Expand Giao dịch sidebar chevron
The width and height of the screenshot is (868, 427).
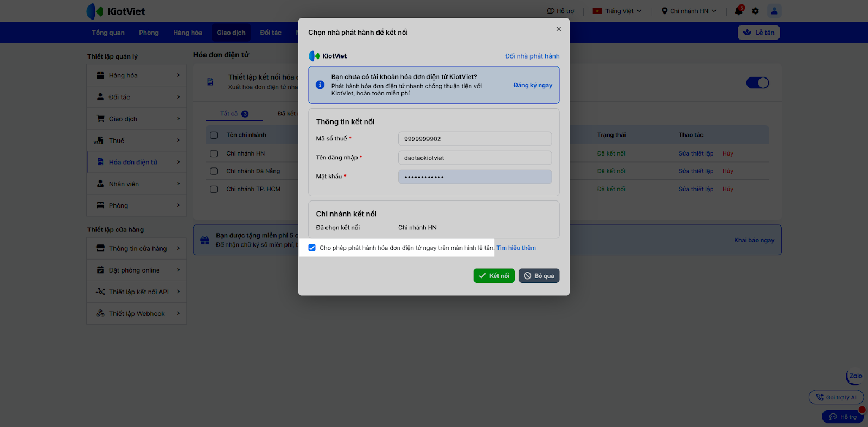click(178, 119)
